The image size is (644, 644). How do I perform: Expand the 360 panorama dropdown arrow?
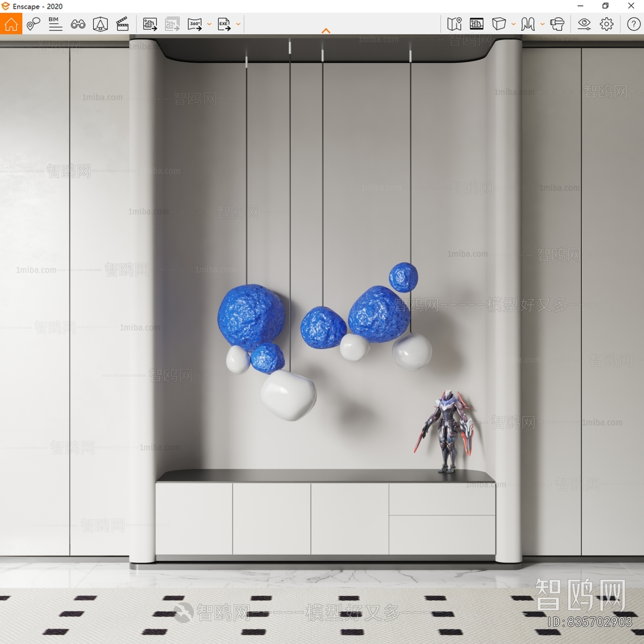(x=209, y=24)
